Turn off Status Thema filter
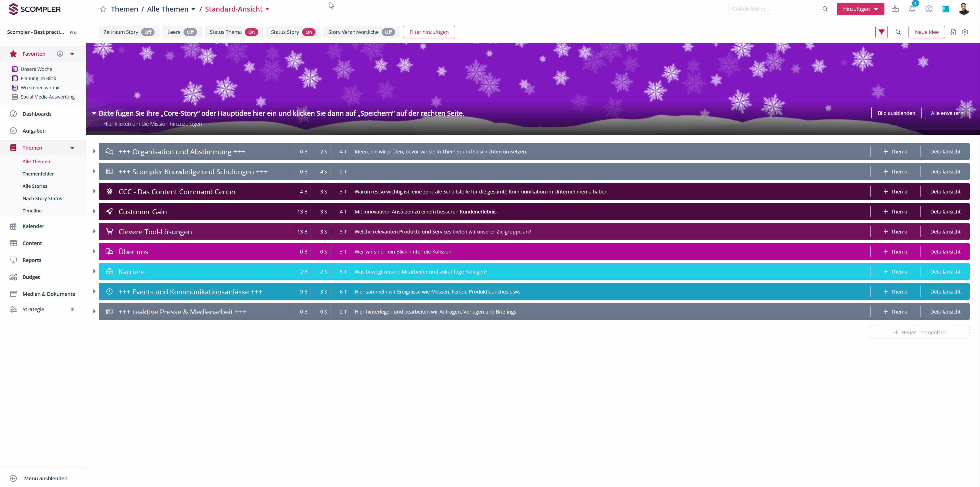This screenshot has height=487, width=980. 251,32
